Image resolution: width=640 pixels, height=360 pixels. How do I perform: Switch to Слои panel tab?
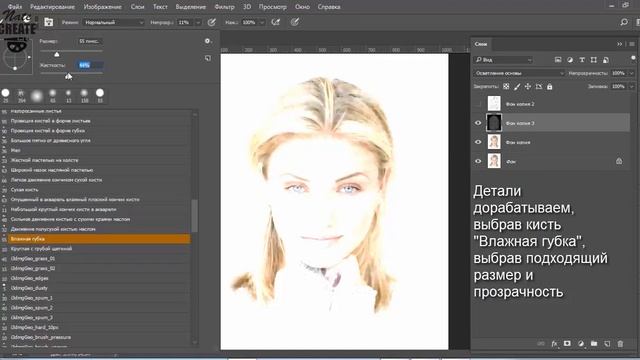(x=481, y=44)
